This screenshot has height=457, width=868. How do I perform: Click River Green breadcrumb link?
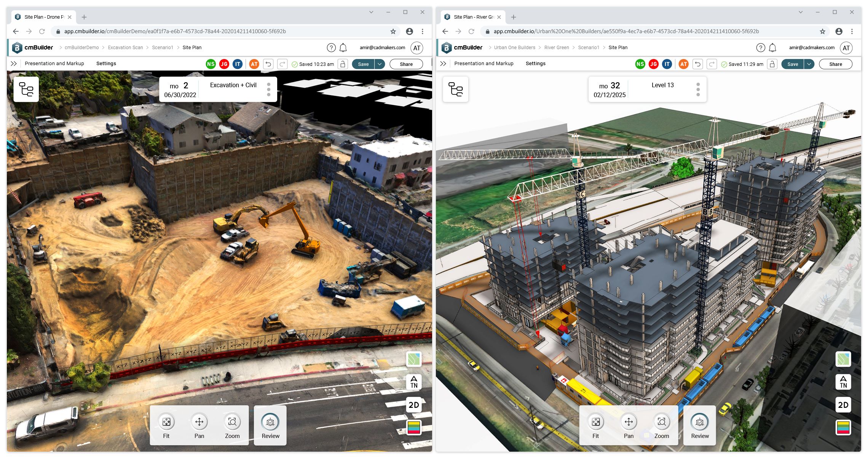coord(556,48)
